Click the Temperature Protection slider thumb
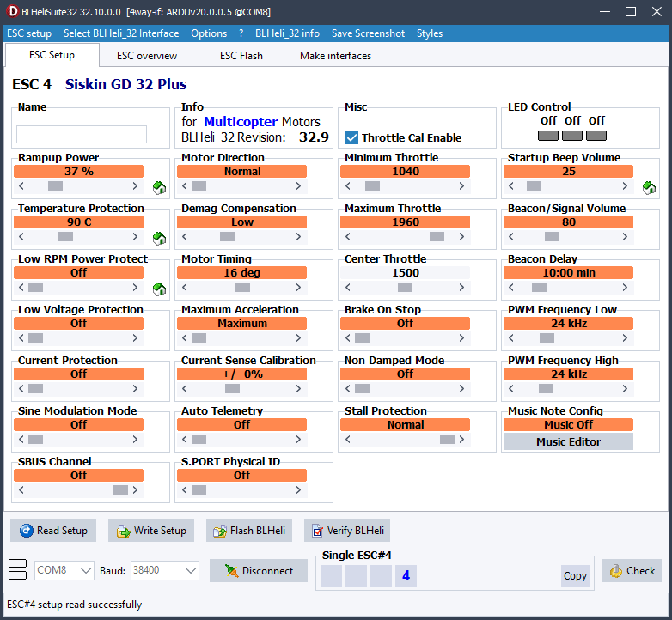The image size is (672, 620). click(x=65, y=237)
